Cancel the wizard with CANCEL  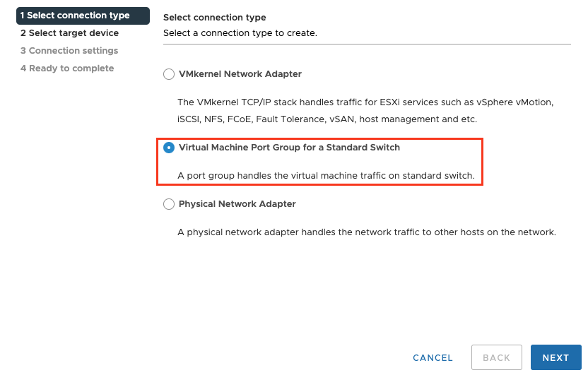(x=433, y=357)
